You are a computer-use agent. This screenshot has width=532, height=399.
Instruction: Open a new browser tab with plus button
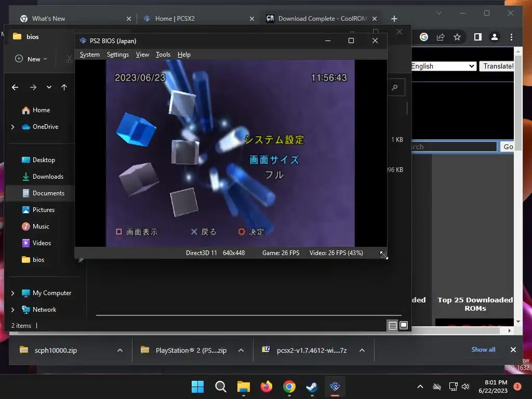pyautogui.click(x=394, y=19)
